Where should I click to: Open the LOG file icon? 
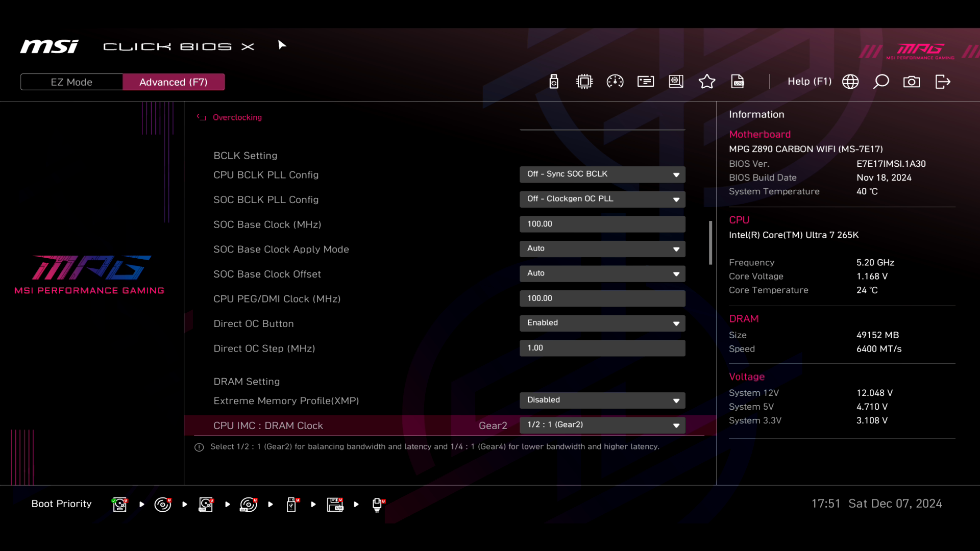738,82
